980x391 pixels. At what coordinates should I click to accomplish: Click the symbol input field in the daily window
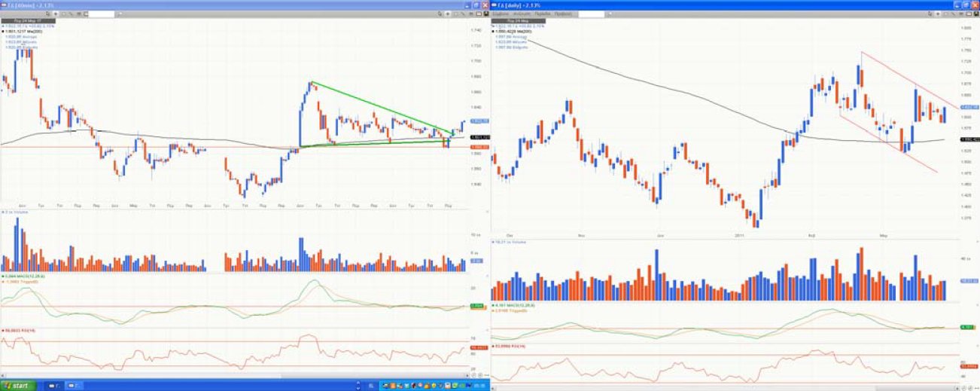point(590,14)
